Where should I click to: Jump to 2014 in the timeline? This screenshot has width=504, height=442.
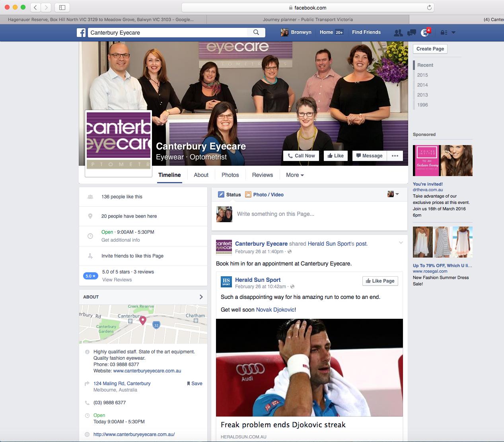(x=422, y=85)
